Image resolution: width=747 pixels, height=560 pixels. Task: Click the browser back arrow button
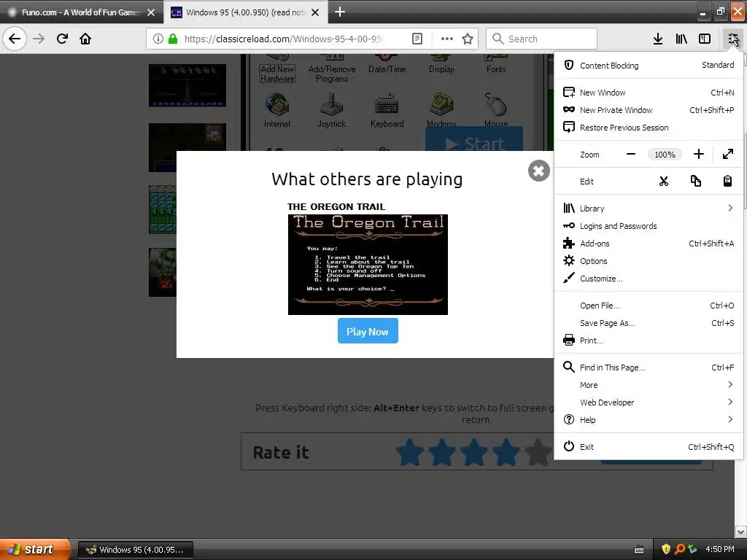coord(15,39)
